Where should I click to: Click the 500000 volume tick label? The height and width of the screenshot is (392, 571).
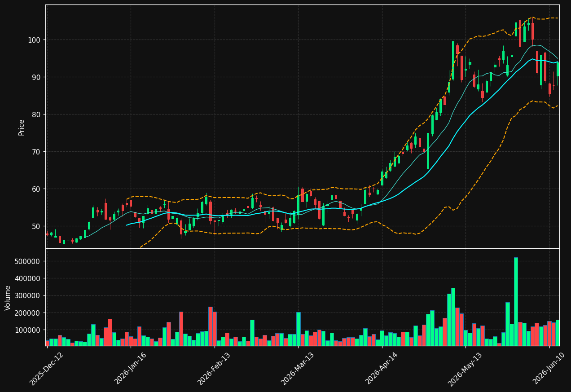pos(28,261)
